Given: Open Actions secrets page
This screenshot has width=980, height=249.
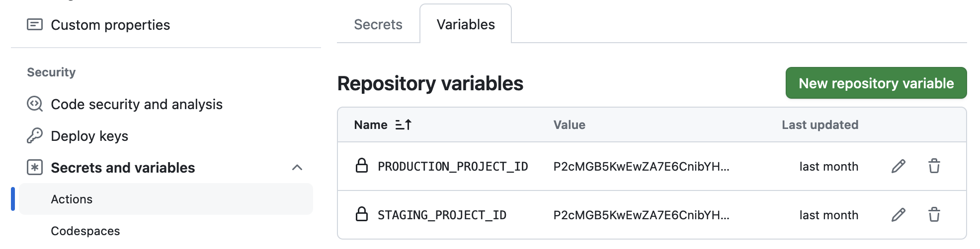Looking at the screenshot, I should point(166,199).
